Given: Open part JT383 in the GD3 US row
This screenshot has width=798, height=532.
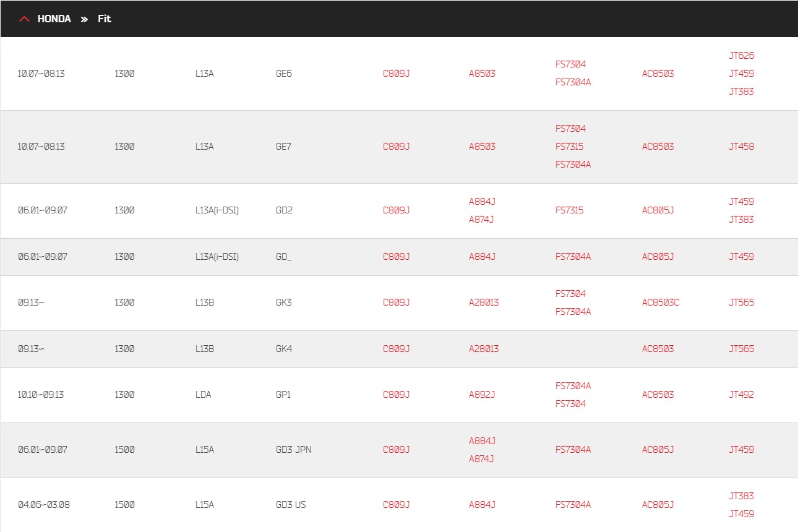Looking at the screenshot, I should (742, 496).
